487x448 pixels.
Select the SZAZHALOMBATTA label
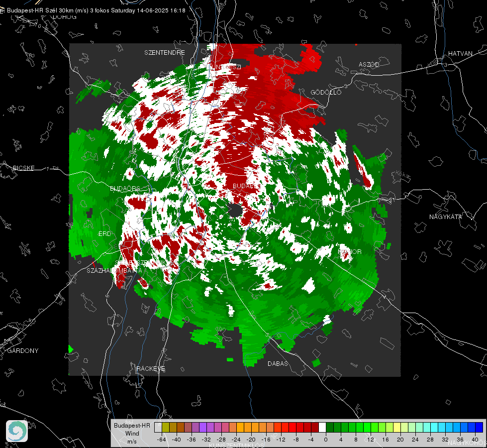pos(114,270)
